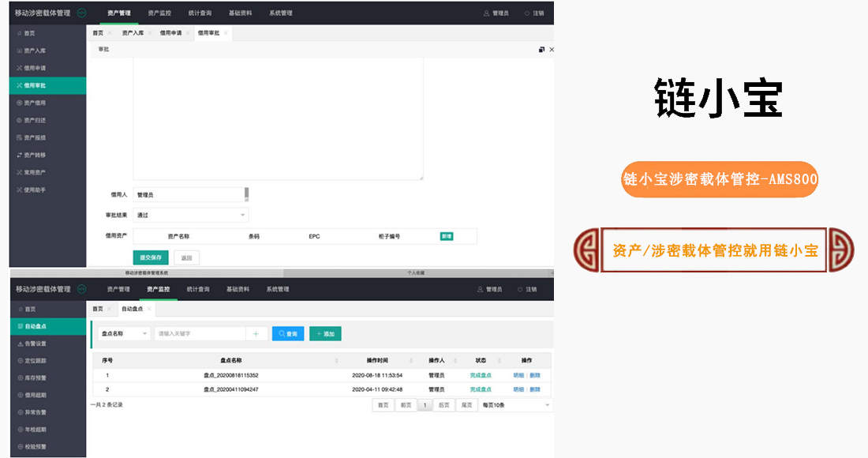The image size is (868, 458).
Task: Open 明细 link for 盘点_20200818115352
Action: (x=518, y=375)
